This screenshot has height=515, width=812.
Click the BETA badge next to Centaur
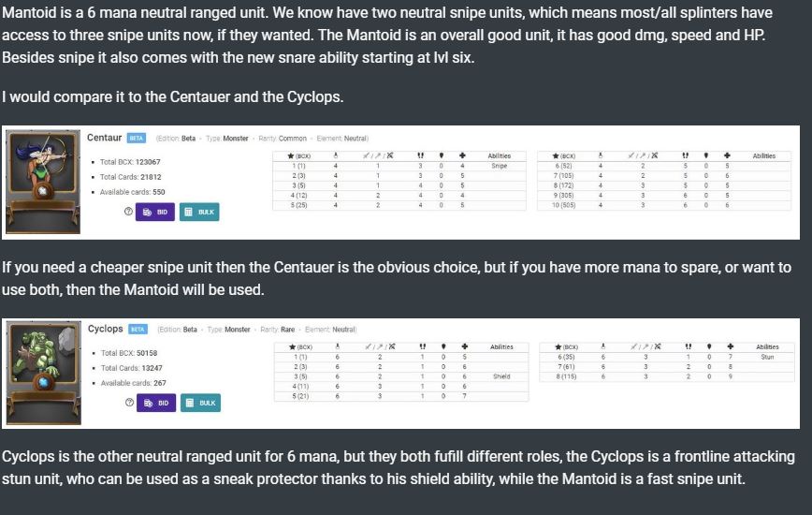(x=137, y=139)
